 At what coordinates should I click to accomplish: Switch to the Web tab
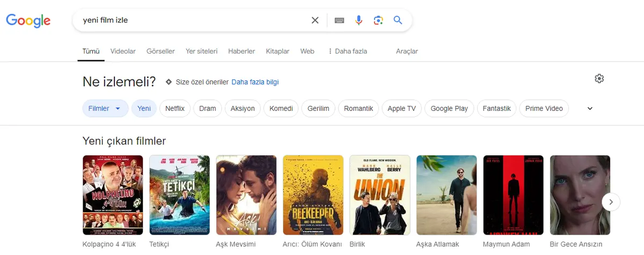(x=307, y=51)
